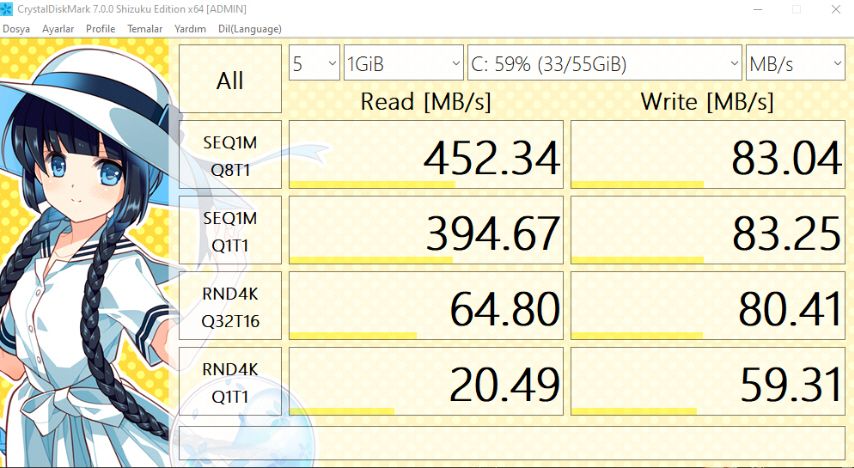Click the CrystalDiskMark app icon in title bar
This screenshot has height=468, width=854.
pos(7,9)
